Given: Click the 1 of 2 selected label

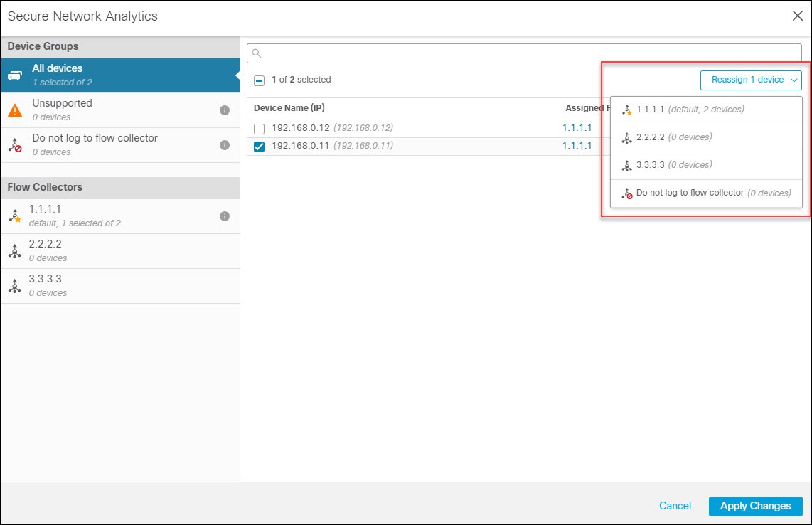Looking at the screenshot, I should (x=301, y=79).
